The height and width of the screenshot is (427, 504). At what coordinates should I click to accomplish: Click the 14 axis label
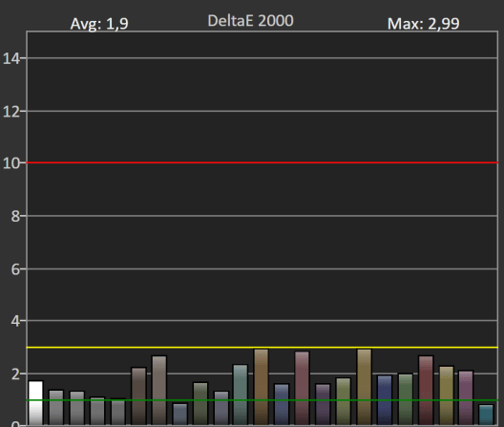[x=11, y=58]
